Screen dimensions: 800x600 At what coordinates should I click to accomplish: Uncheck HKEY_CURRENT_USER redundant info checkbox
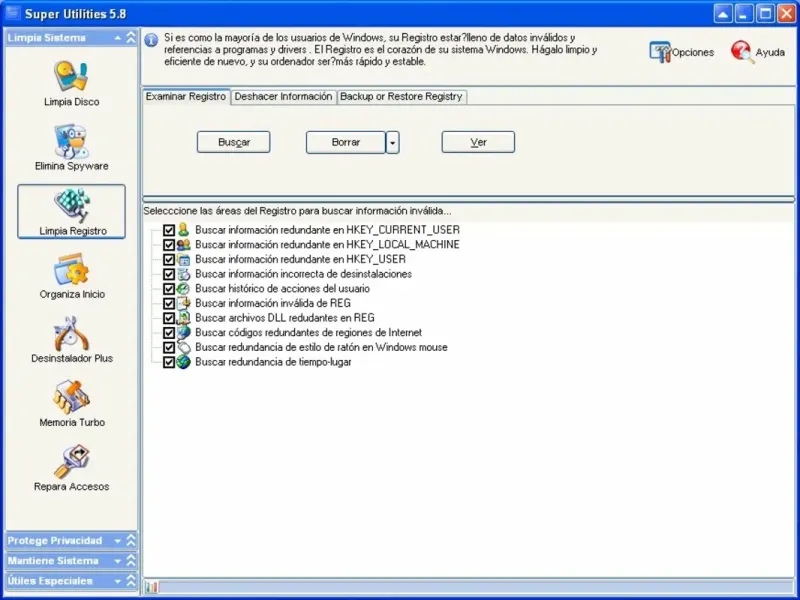[x=169, y=230]
